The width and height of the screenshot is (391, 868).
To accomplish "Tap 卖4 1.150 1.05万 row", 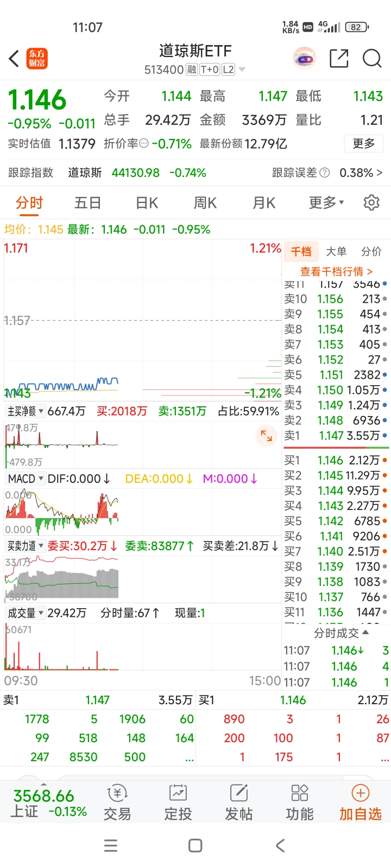I will (336, 390).
